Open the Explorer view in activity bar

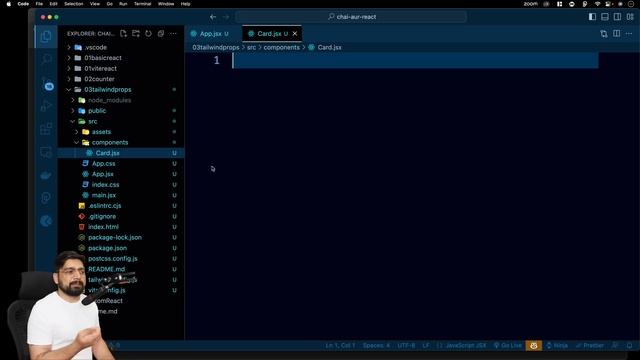(x=46, y=37)
